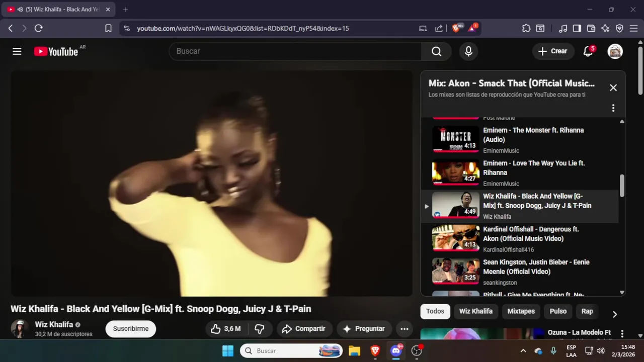644x362 pixels.
Task: Open Discord from the taskbar
Action: [396, 351]
